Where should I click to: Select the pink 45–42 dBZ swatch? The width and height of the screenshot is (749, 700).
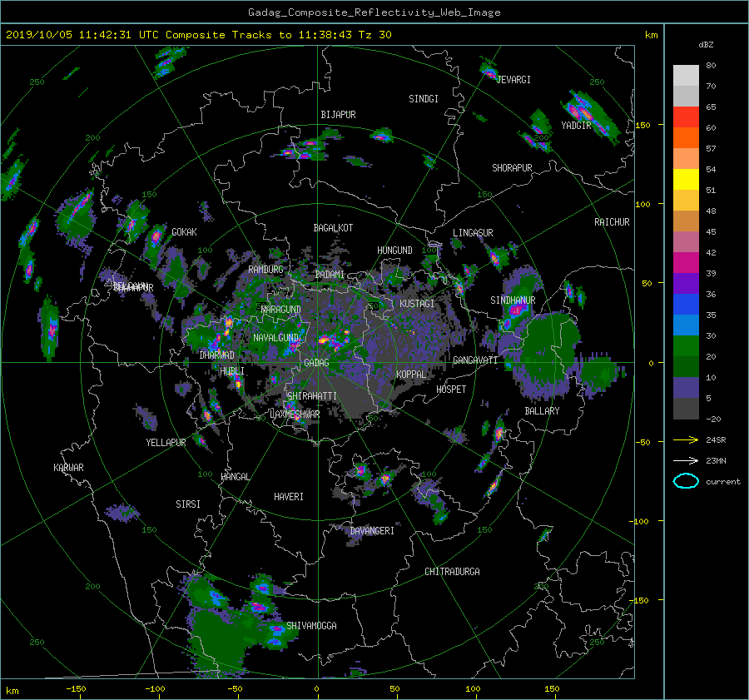tap(686, 241)
